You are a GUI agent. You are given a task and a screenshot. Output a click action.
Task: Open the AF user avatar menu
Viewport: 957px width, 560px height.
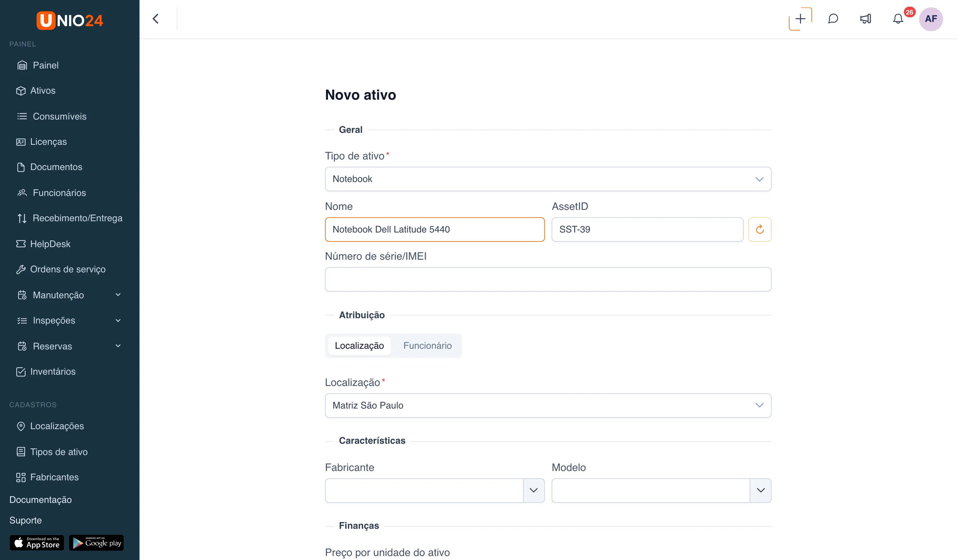(931, 19)
